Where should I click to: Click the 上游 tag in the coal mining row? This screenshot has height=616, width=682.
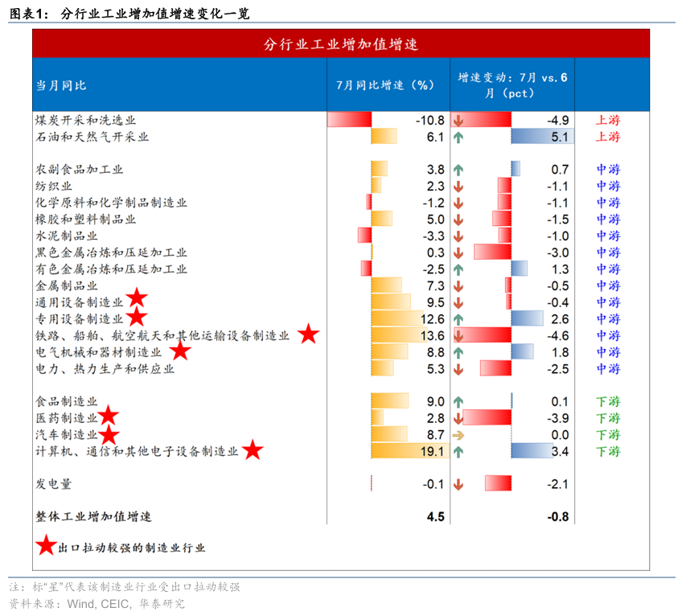tap(608, 120)
